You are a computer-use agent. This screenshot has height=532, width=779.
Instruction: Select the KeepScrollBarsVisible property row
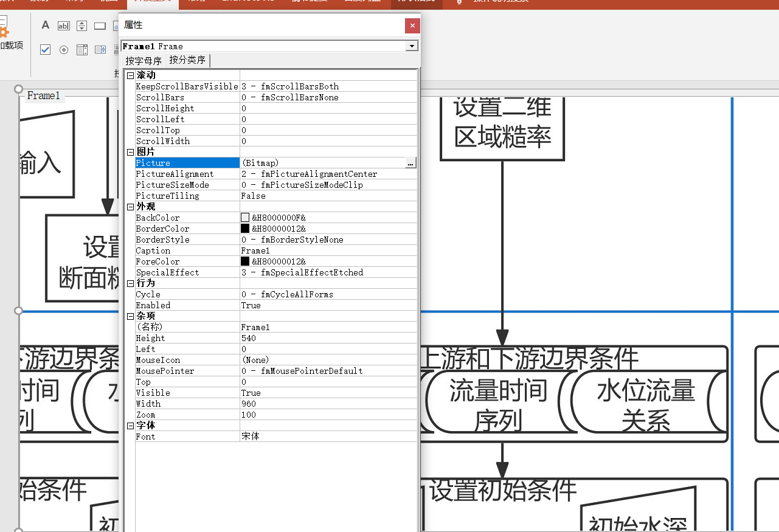point(276,86)
